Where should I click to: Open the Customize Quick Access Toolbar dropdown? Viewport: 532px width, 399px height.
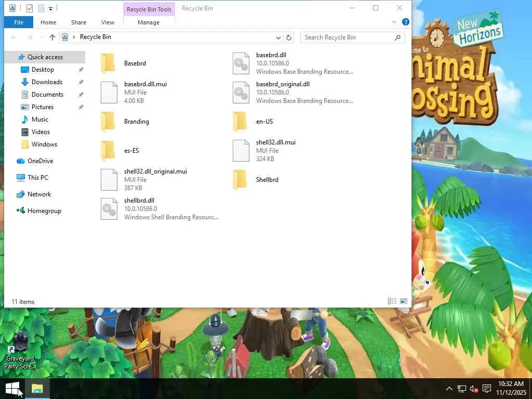click(50, 8)
